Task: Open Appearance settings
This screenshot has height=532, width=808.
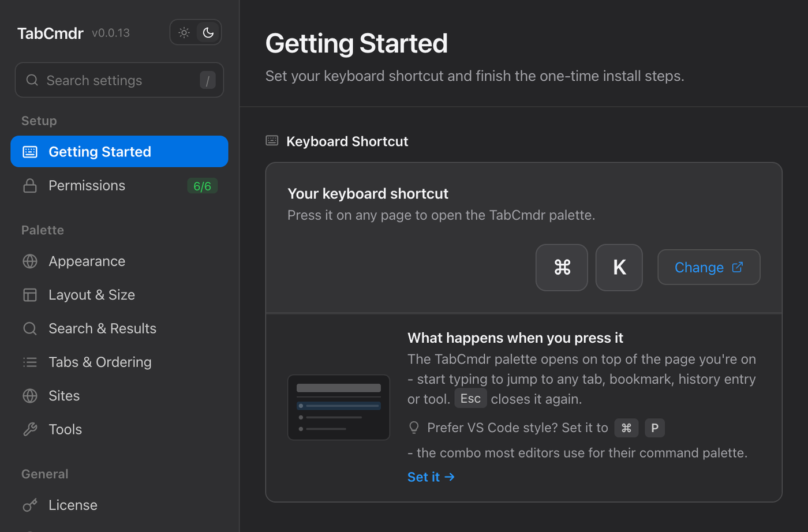Action: (x=119, y=261)
